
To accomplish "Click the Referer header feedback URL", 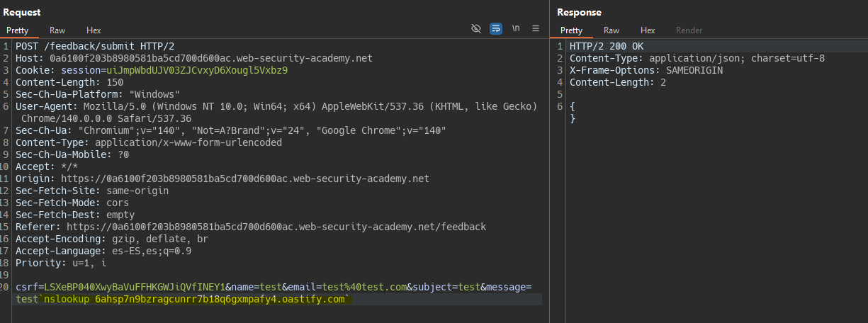I will coord(276,227).
